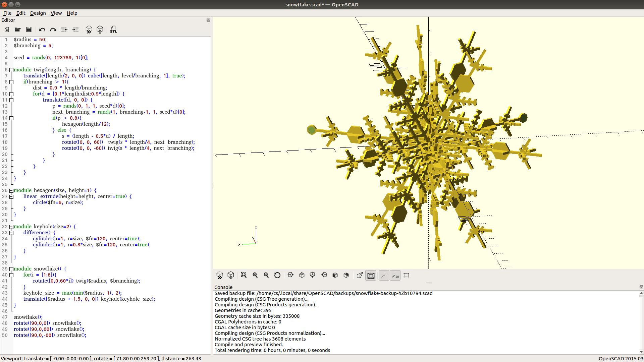This screenshot has width=644, height=362.
Task: Click the console scrollbar down arrow
Action: [641, 352]
